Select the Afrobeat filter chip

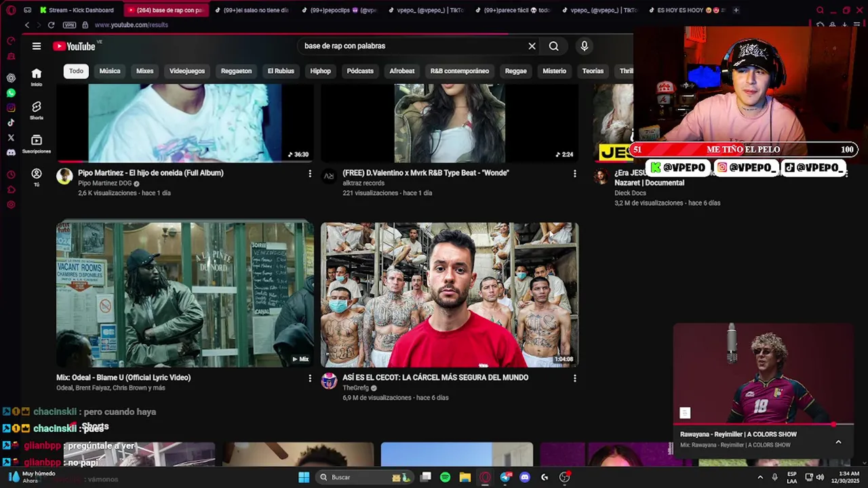point(402,71)
